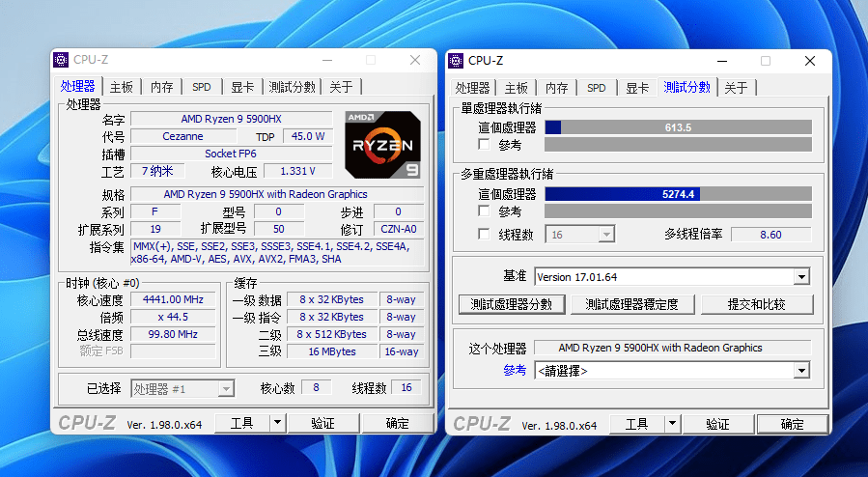Switch to 处理器 tab in right window

click(472, 88)
